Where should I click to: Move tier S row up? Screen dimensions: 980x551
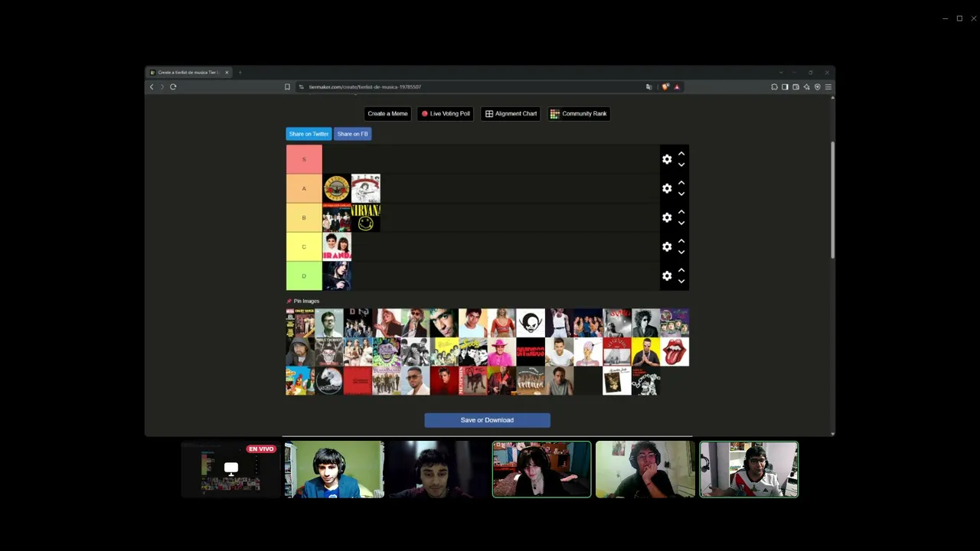click(x=681, y=154)
